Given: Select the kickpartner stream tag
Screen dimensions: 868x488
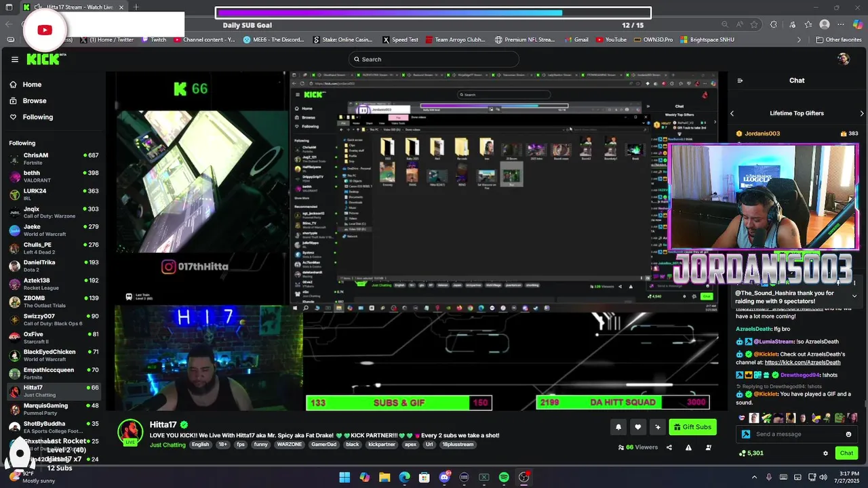Looking at the screenshot, I should (x=381, y=445).
